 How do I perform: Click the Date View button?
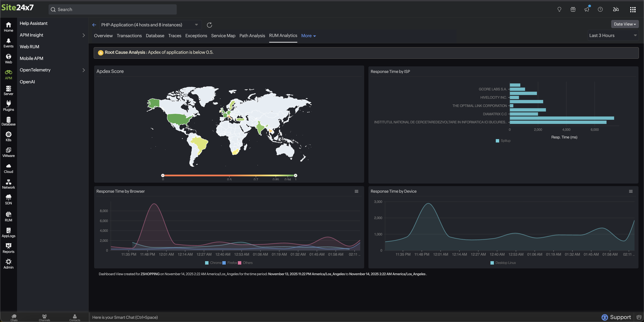(x=624, y=24)
